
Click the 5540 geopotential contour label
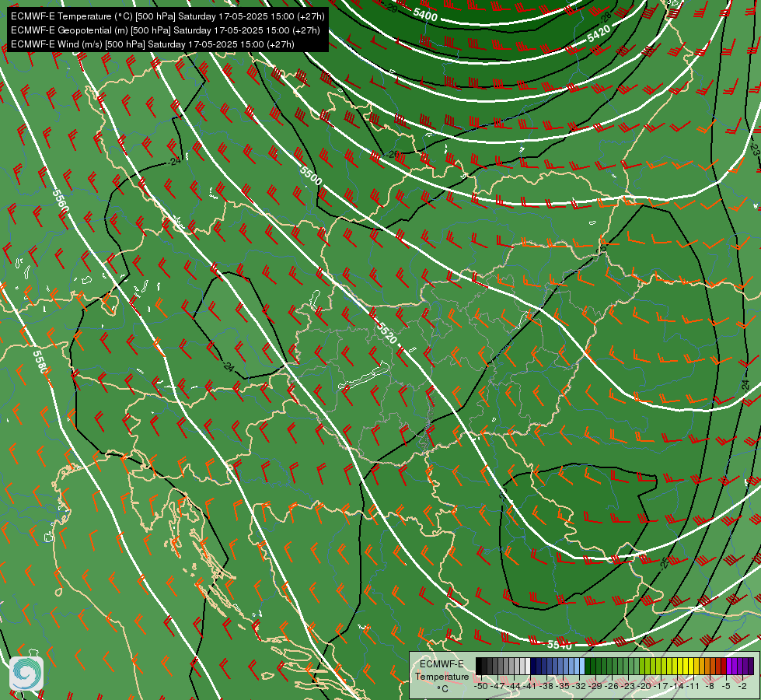pyautogui.click(x=560, y=645)
